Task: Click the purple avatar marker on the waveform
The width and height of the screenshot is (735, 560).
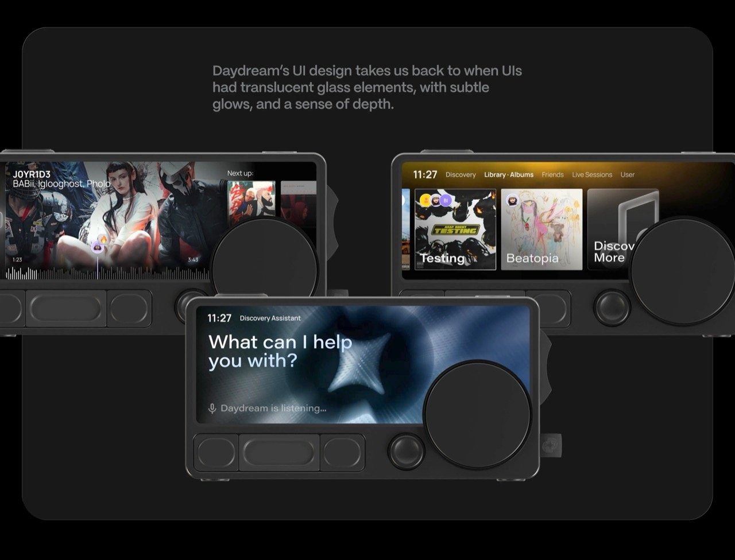Action: [x=97, y=247]
